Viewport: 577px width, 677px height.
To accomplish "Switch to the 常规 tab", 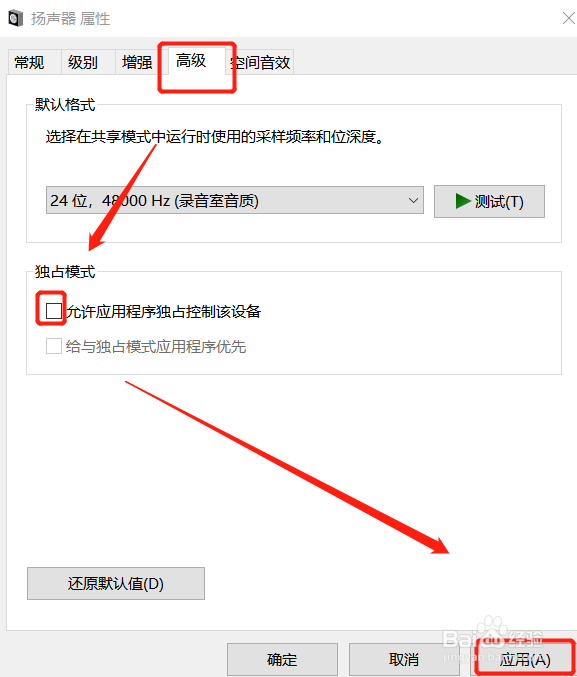I will point(34,62).
